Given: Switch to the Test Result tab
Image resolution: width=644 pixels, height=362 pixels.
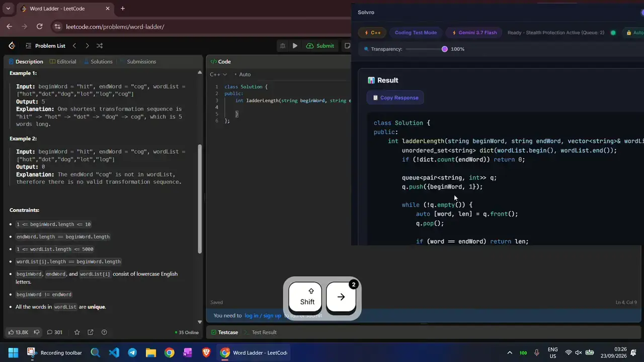Looking at the screenshot, I should (x=260, y=332).
